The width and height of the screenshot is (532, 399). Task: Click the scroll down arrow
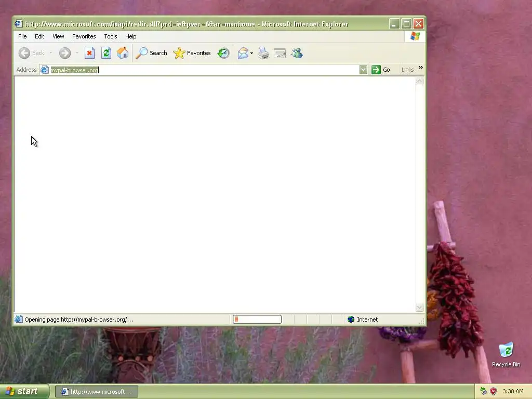pyautogui.click(x=419, y=308)
